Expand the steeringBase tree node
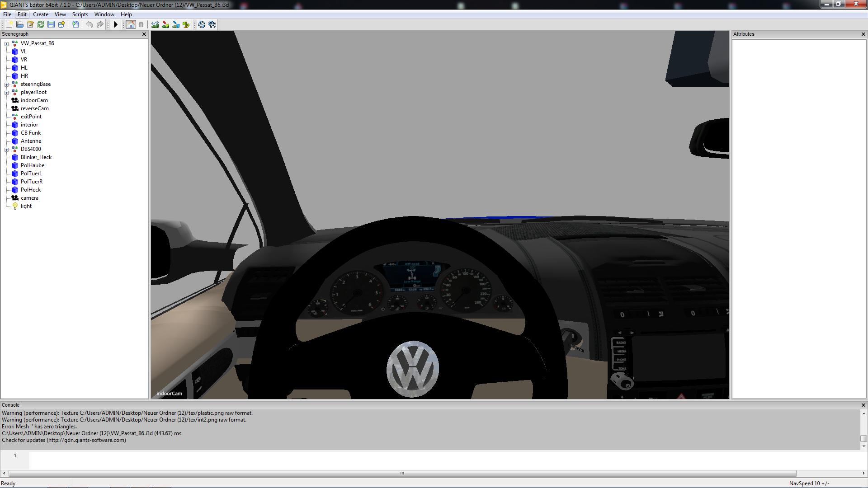 6,84
